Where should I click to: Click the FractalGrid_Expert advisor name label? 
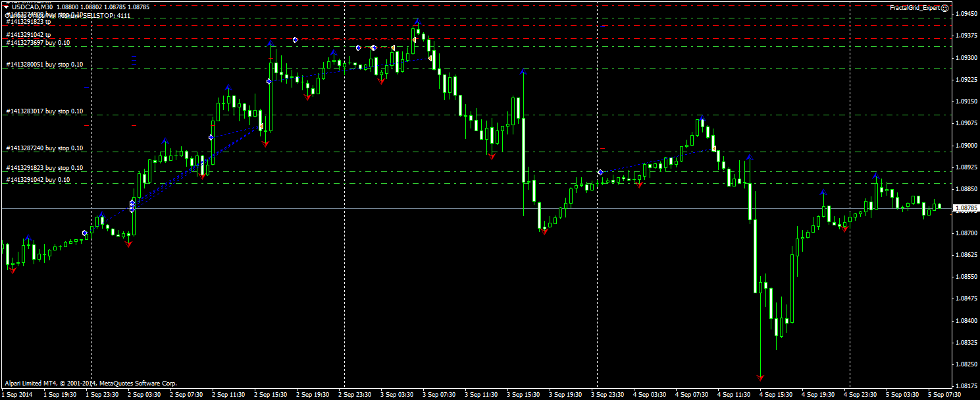[915, 8]
